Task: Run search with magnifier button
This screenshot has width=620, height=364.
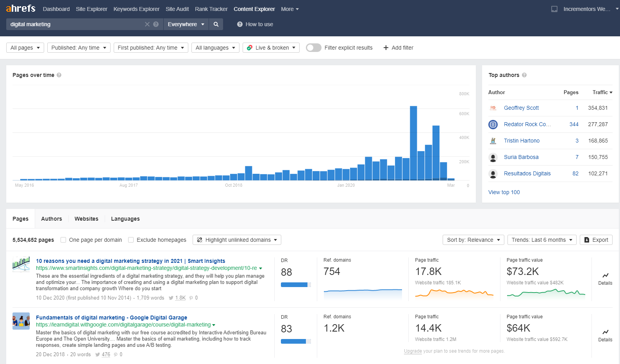Action: 216,24
